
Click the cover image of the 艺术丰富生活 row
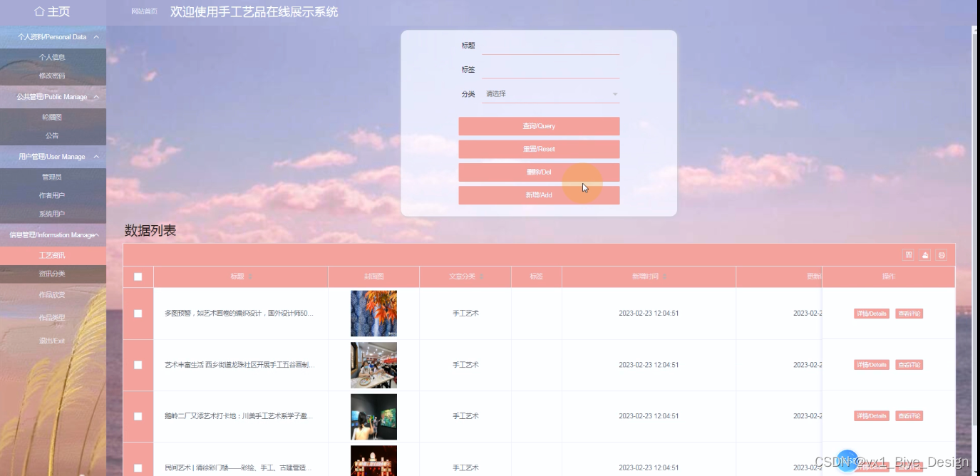click(x=373, y=365)
